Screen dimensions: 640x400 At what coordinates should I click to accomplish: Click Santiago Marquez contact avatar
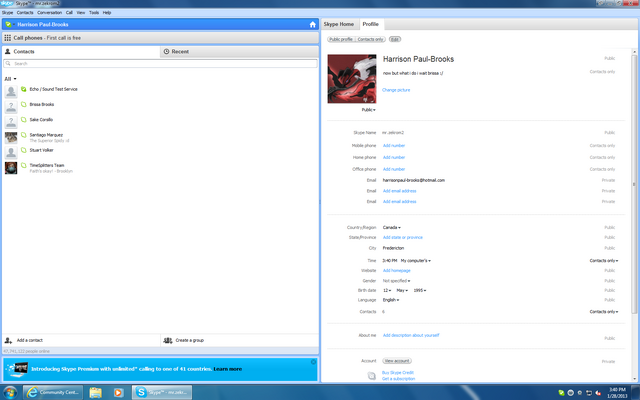click(x=11, y=137)
